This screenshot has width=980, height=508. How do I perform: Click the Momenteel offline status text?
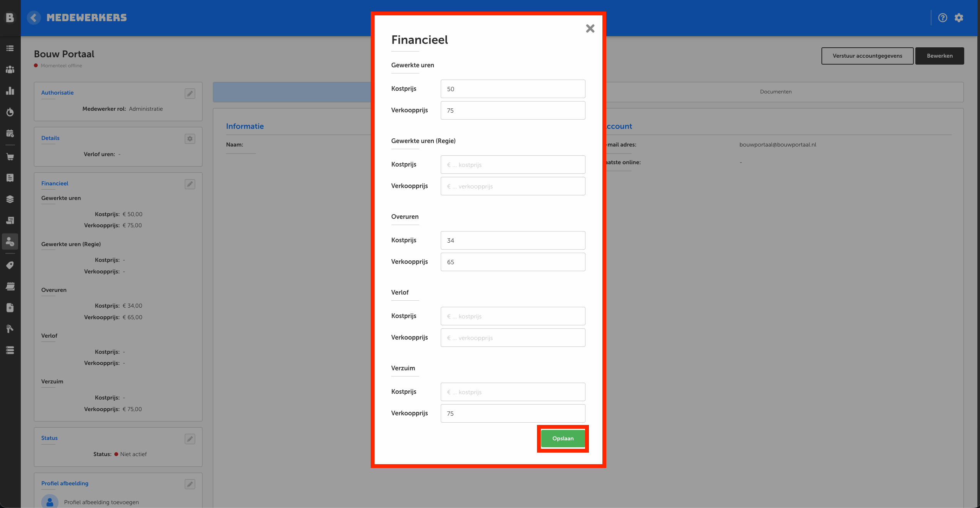[x=61, y=65]
